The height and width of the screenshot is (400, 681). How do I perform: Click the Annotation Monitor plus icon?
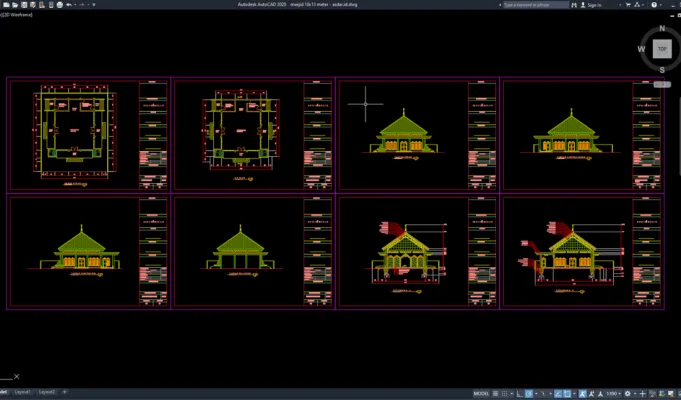point(642,394)
